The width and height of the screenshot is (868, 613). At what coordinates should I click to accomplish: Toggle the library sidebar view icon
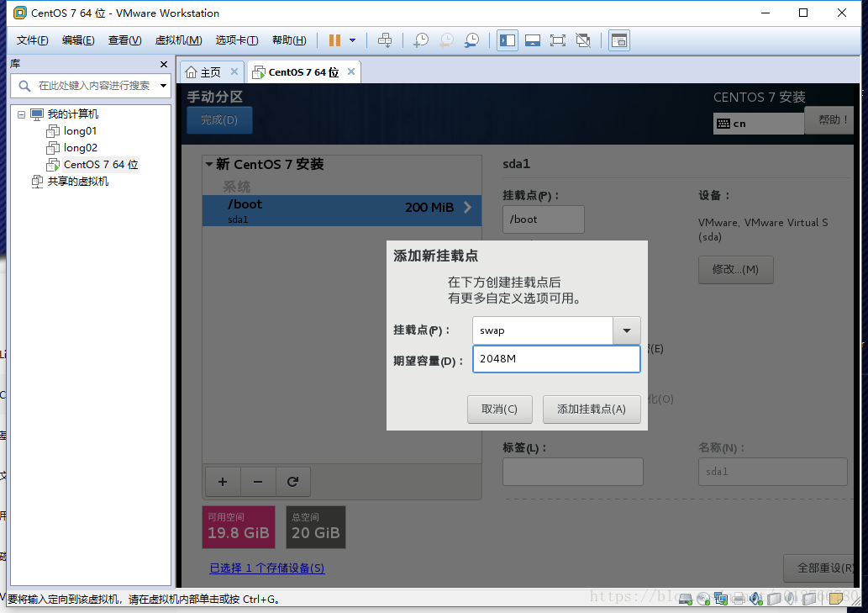[x=507, y=40]
